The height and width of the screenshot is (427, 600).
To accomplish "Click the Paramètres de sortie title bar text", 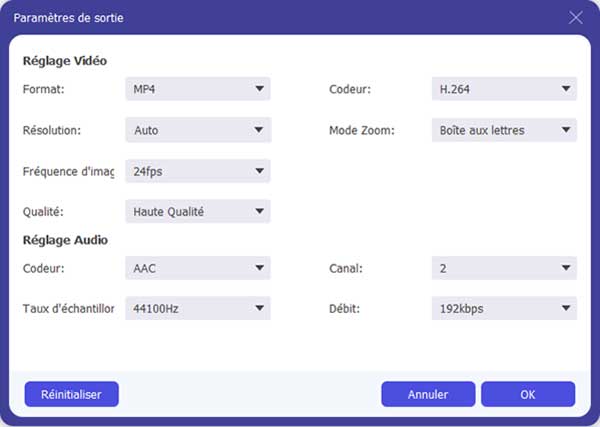I will pyautogui.click(x=68, y=18).
